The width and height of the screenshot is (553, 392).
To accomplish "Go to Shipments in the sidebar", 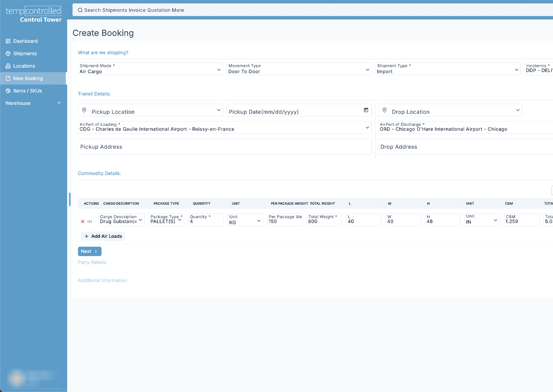I will [25, 54].
